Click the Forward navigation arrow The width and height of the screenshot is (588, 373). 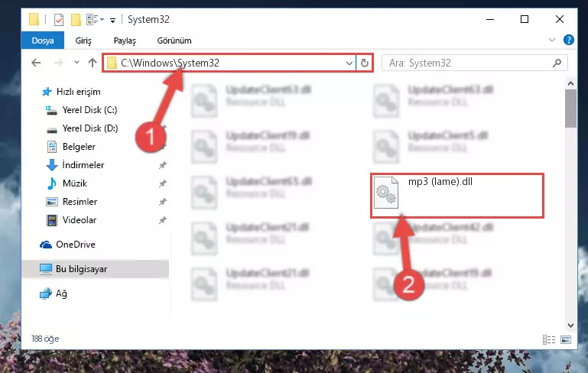pos(59,63)
